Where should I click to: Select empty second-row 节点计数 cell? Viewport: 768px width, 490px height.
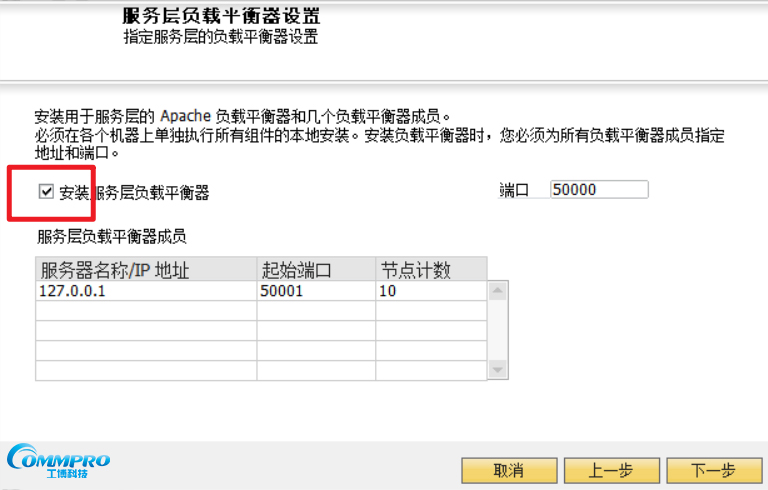click(x=430, y=311)
